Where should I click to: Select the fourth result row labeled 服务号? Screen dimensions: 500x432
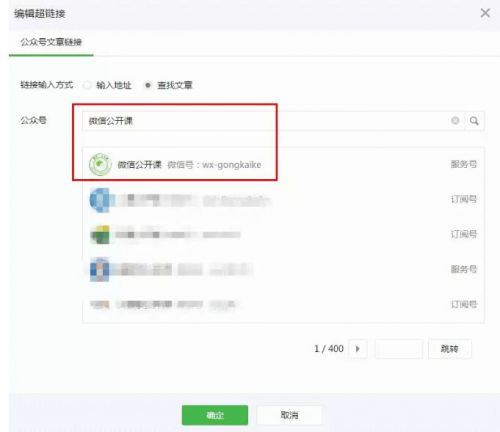tap(283, 269)
